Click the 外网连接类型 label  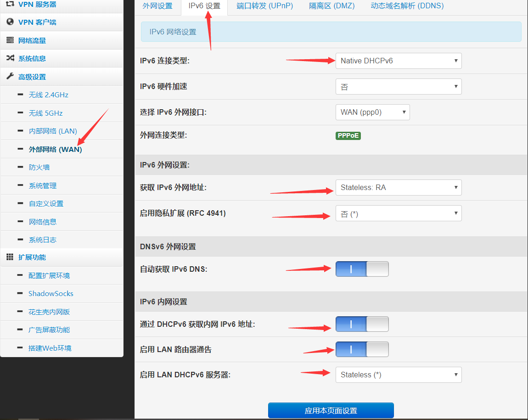[163, 135]
